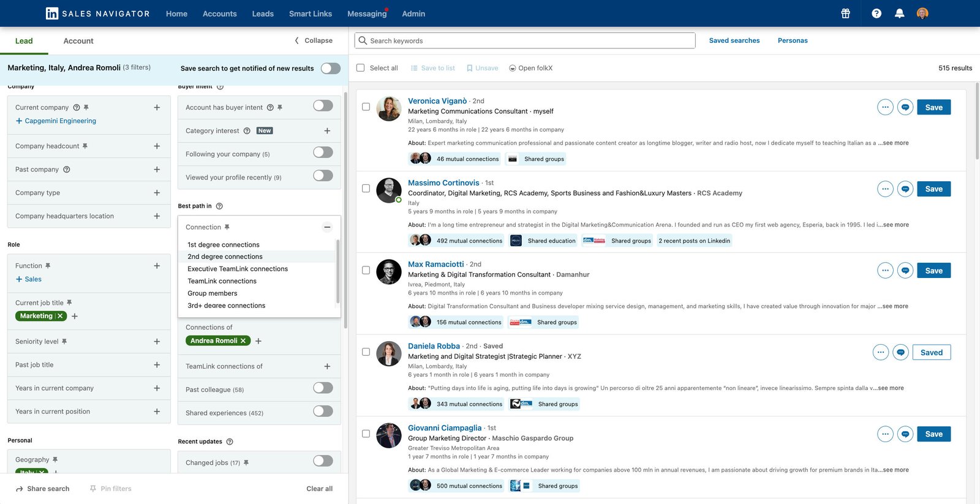Check the Select all checkbox

(360, 68)
